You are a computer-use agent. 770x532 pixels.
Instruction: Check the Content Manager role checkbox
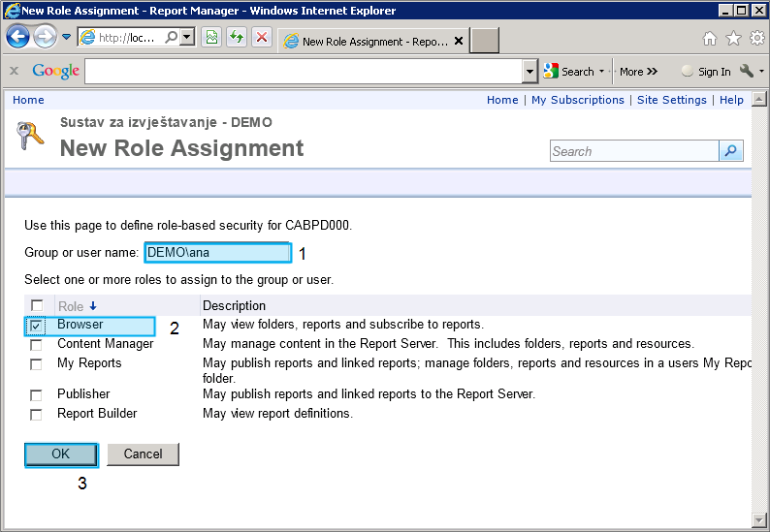coord(36,345)
